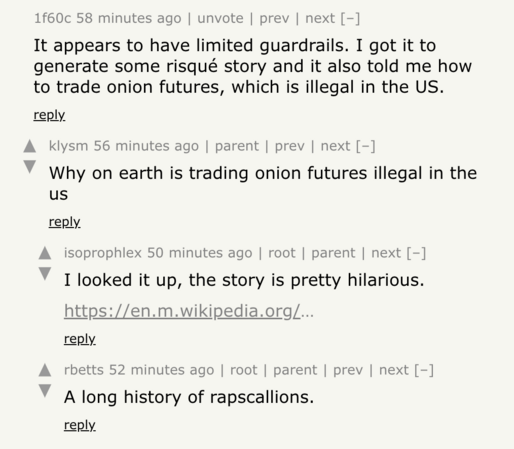Go to prev comment from rbetts' header
514x449 pixels.
click(x=348, y=370)
